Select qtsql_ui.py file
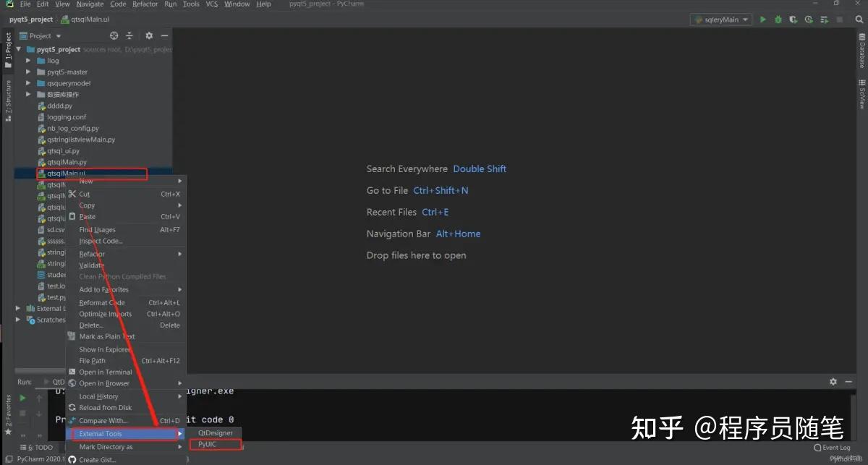Image resolution: width=868 pixels, height=465 pixels. tap(63, 151)
